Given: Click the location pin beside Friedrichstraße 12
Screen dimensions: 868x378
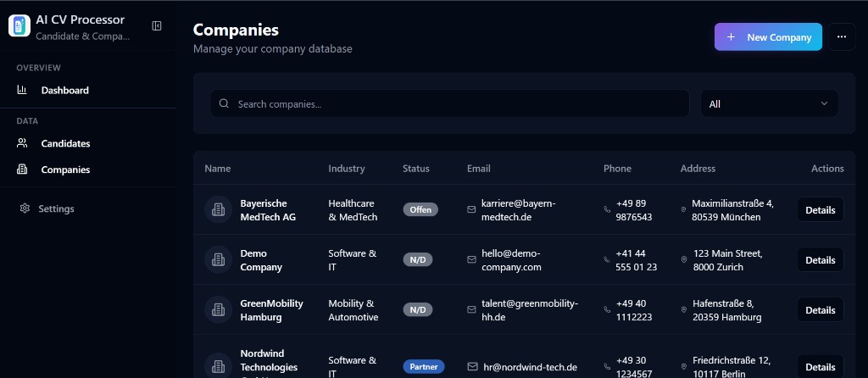Looking at the screenshot, I should (x=684, y=366).
